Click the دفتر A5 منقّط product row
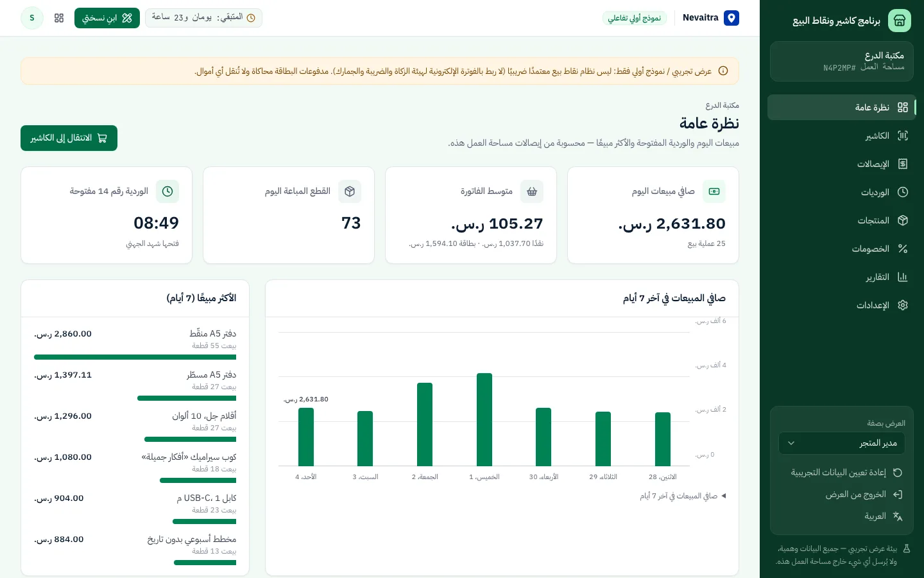Screen dimensions: 924x578 pyautogui.click(x=135, y=344)
